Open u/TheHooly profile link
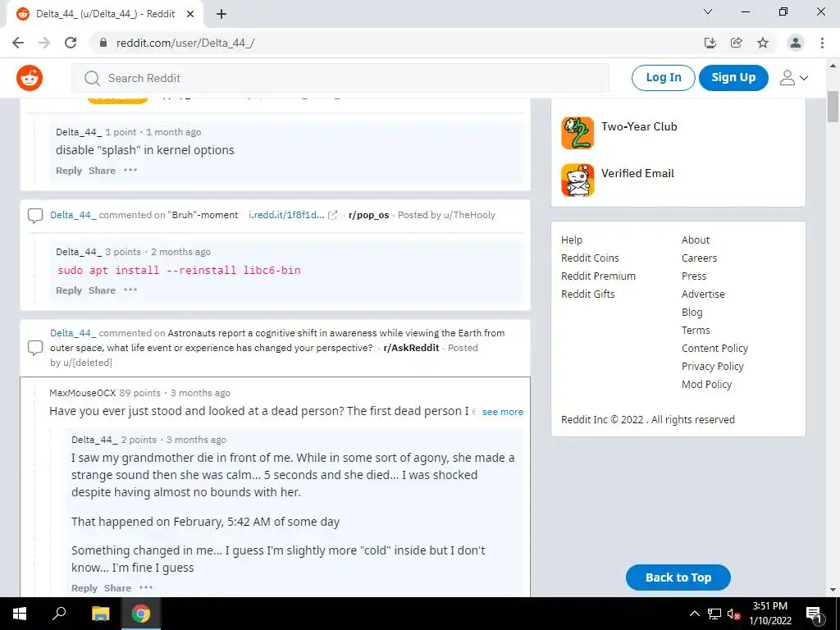 tap(469, 215)
